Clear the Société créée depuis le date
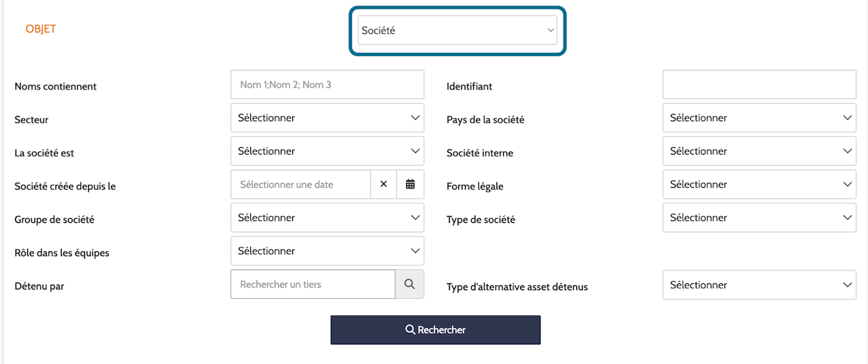 (x=384, y=184)
